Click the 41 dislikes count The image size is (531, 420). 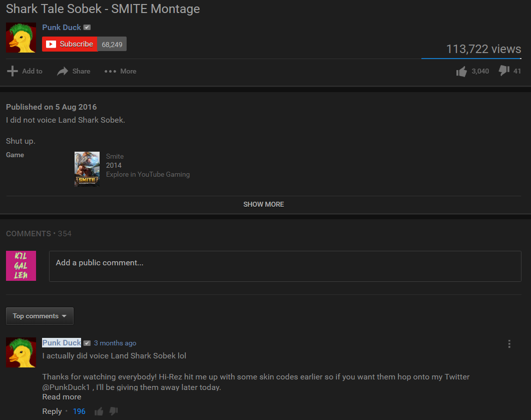coord(517,71)
